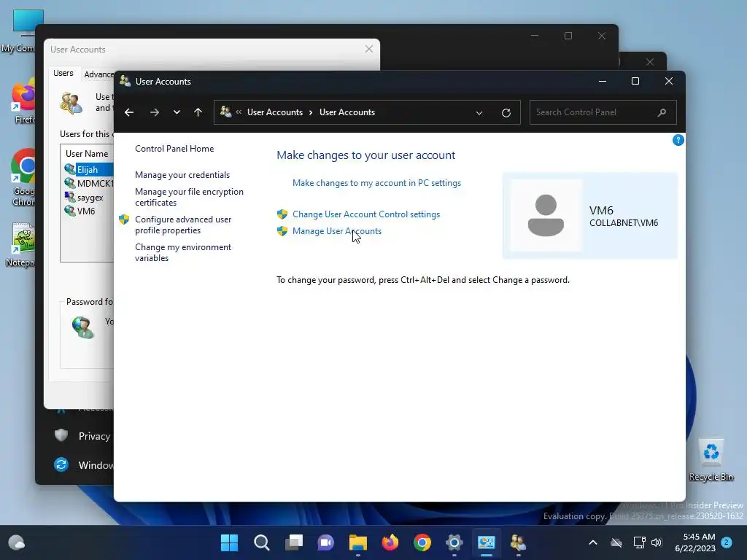Click shield icon next to Change UAC settings

(x=282, y=214)
